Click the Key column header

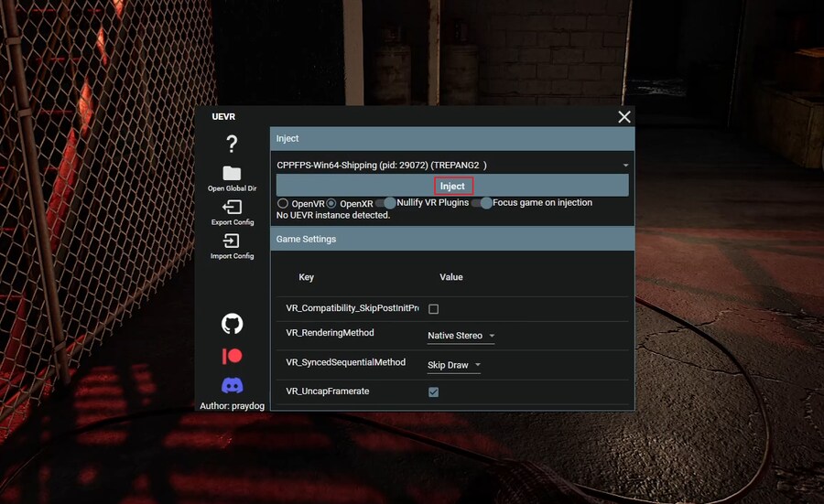point(307,276)
